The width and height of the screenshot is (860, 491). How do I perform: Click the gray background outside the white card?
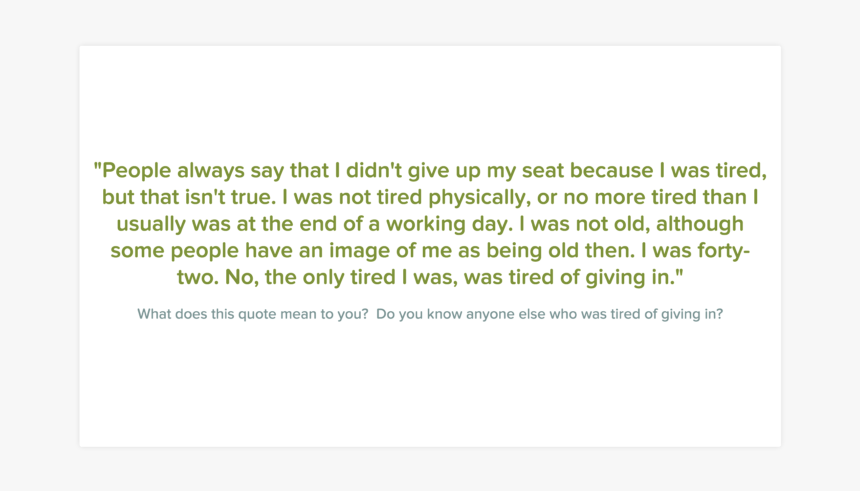pyautogui.click(x=40, y=250)
